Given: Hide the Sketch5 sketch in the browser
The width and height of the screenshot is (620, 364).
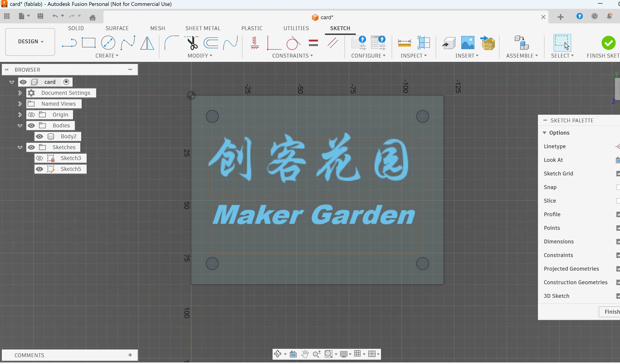Looking at the screenshot, I should coord(40,169).
